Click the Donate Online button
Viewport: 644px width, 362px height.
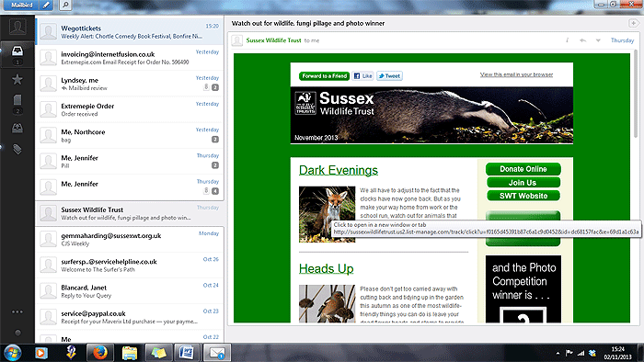point(523,169)
